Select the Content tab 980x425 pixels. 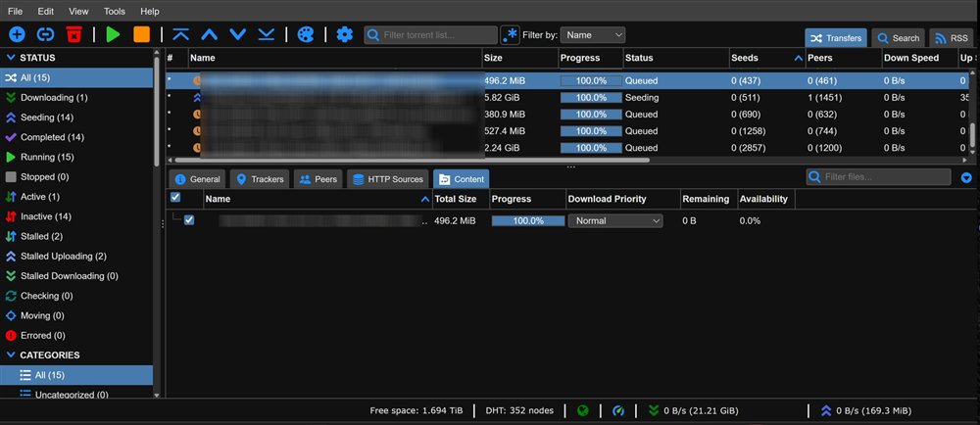click(x=462, y=179)
